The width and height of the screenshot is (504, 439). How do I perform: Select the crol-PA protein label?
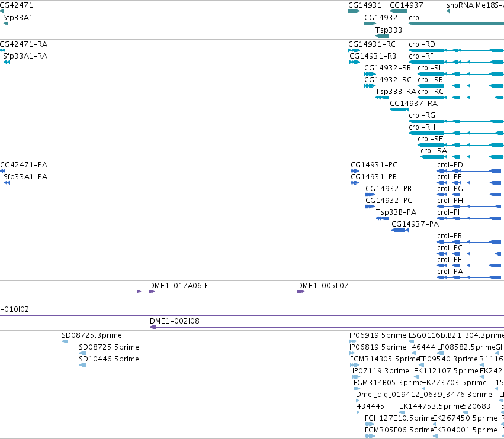point(450,272)
